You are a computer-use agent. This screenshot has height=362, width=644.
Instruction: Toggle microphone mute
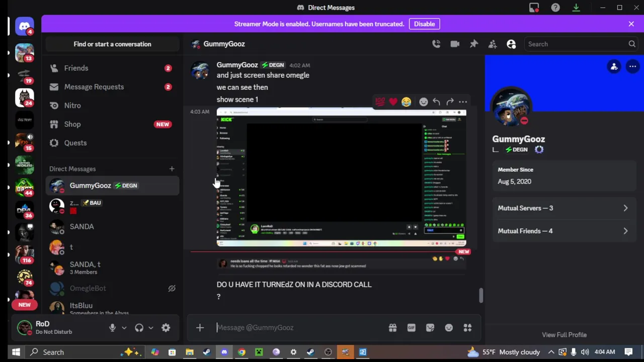pyautogui.click(x=112, y=328)
